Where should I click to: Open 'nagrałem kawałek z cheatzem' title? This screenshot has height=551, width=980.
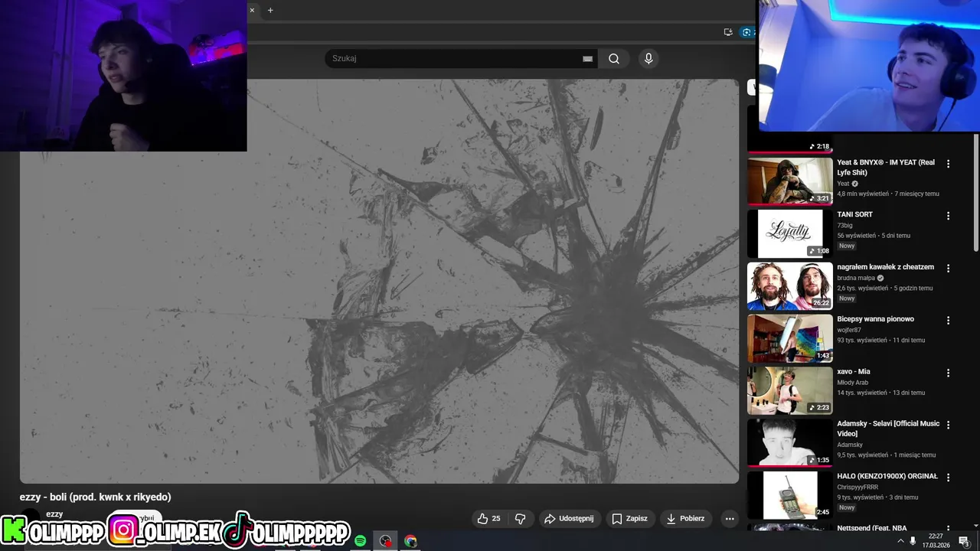pyautogui.click(x=885, y=267)
